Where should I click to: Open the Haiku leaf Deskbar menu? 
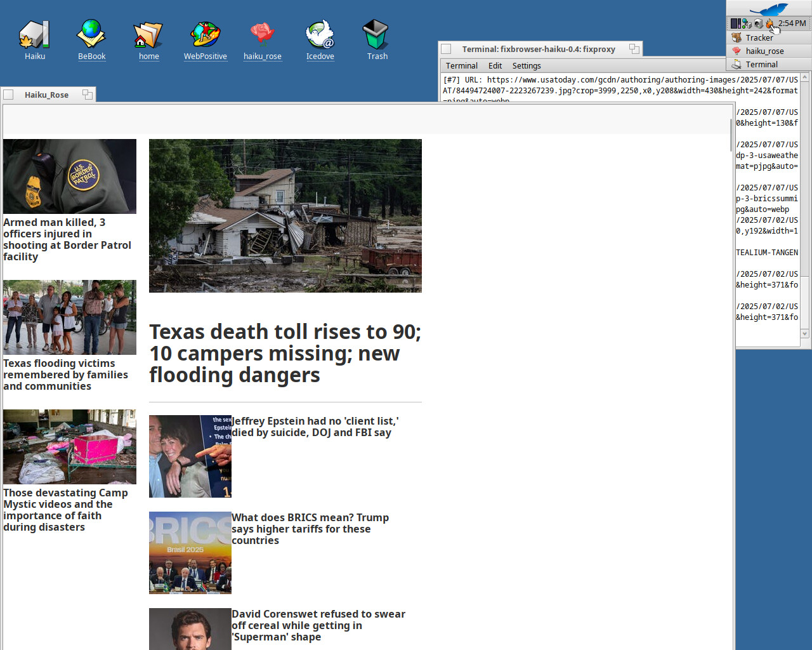(769, 8)
